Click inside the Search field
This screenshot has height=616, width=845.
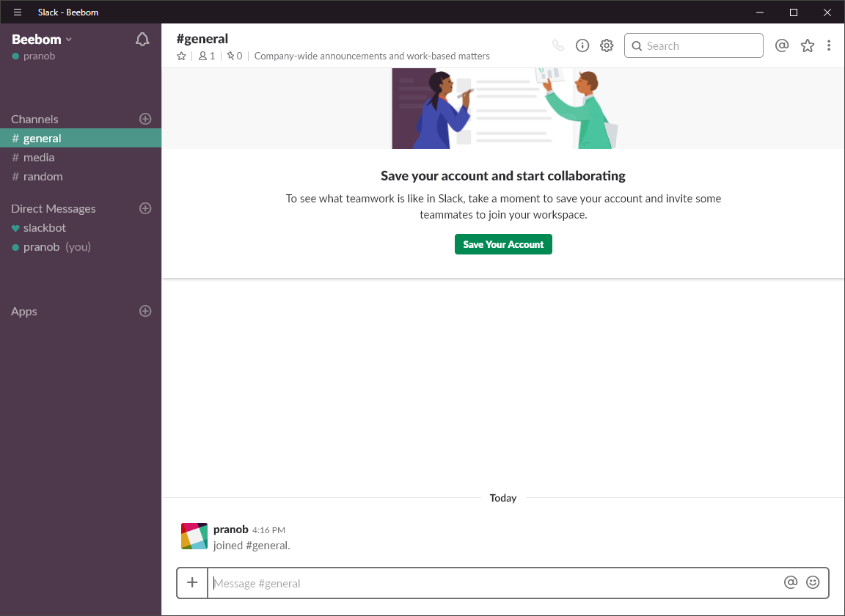click(694, 45)
